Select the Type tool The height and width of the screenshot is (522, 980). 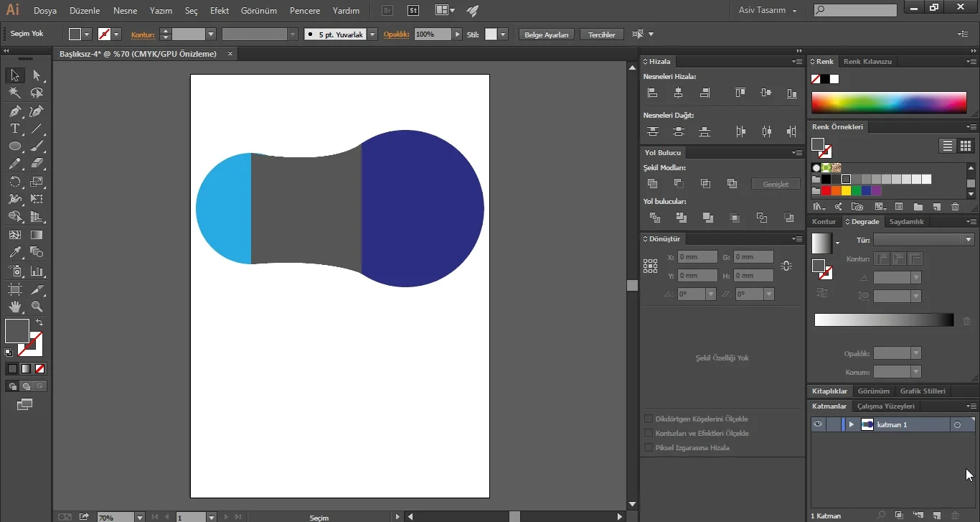point(14,129)
